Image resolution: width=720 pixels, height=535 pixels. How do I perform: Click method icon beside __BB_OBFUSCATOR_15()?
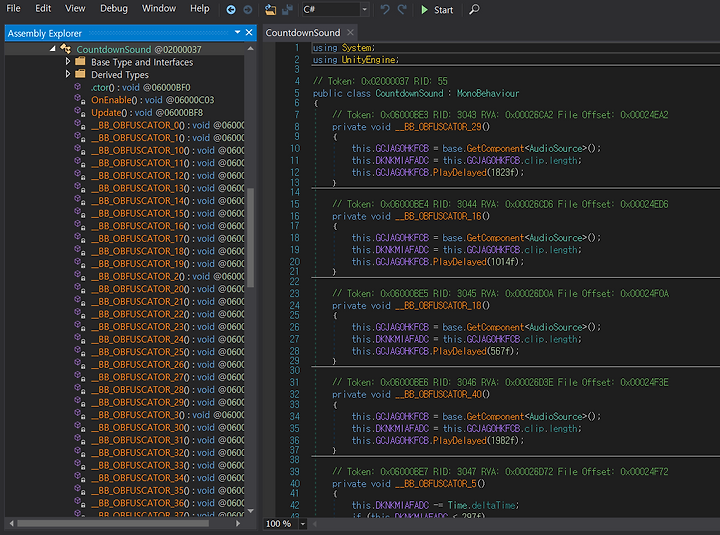[79, 213]
